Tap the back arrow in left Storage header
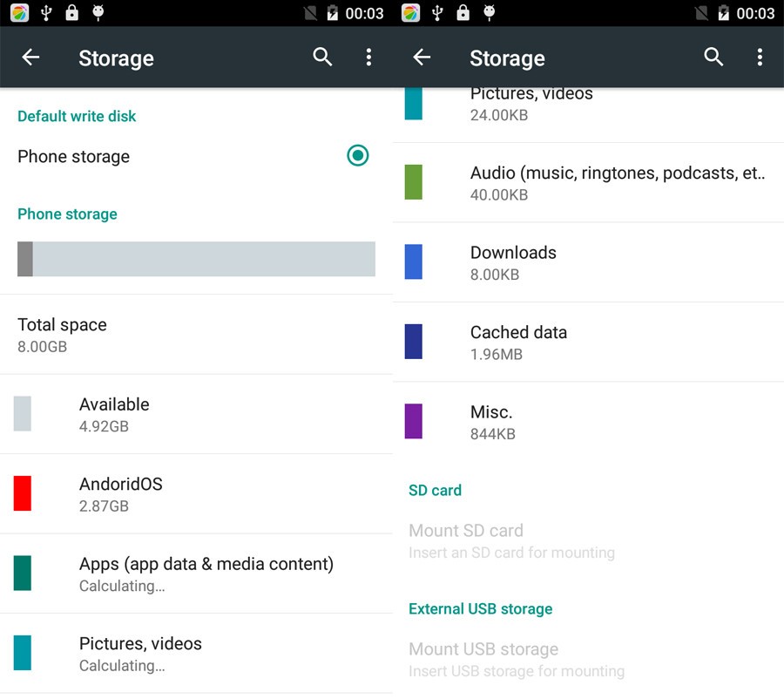 tap(30, 58)
